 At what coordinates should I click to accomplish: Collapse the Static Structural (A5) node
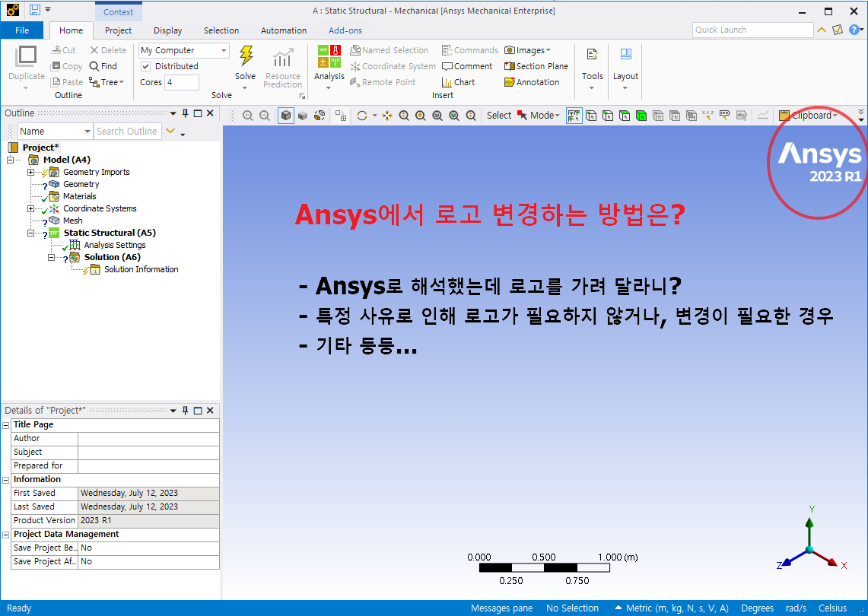coord(30,233)
